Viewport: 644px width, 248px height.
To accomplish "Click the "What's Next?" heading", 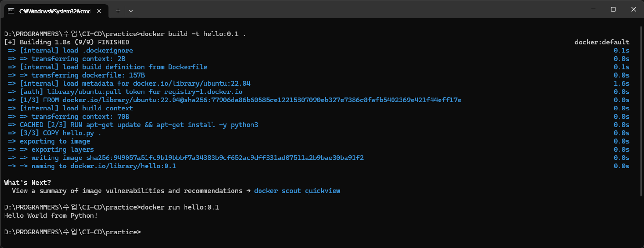I will click(x=27, y=183).
